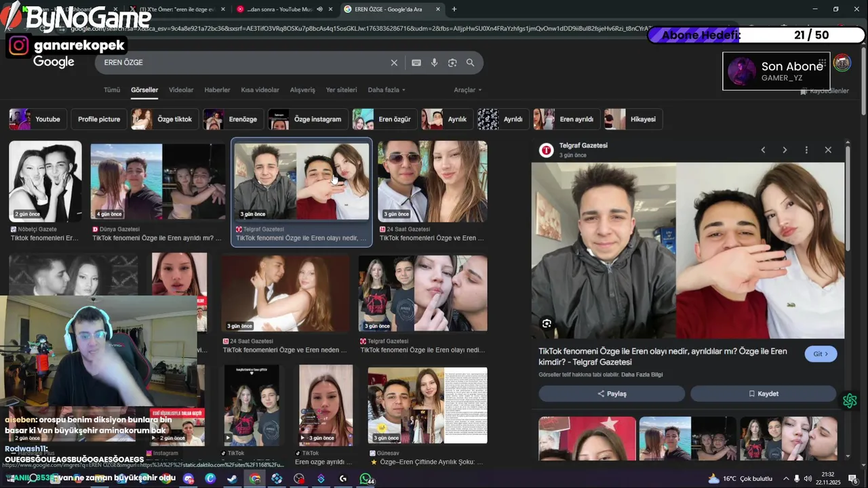Screen dimensions: 868x488
Task: Click the Telgraf Gazetesi source logo
Action: [x=546, y=150]
